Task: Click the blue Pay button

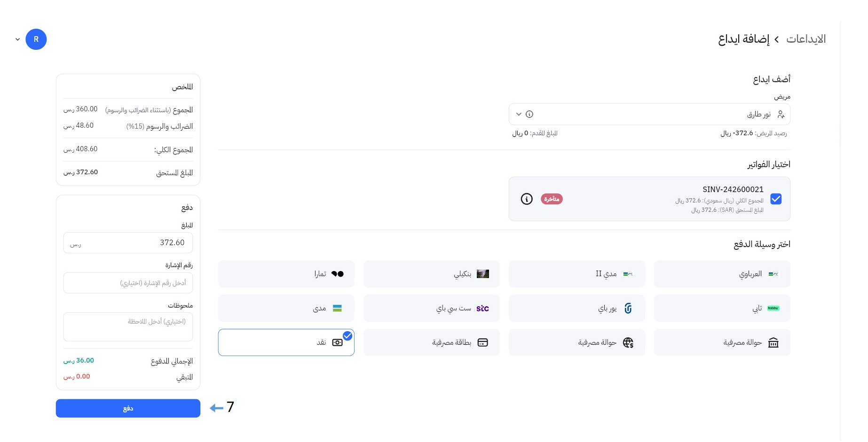Action: 128,409
